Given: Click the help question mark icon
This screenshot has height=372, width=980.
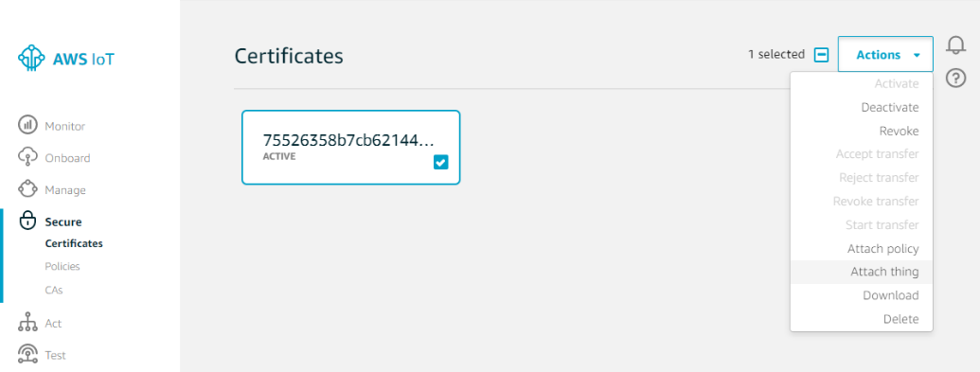Looking at the screenshot, I should (x=955, y=79).
